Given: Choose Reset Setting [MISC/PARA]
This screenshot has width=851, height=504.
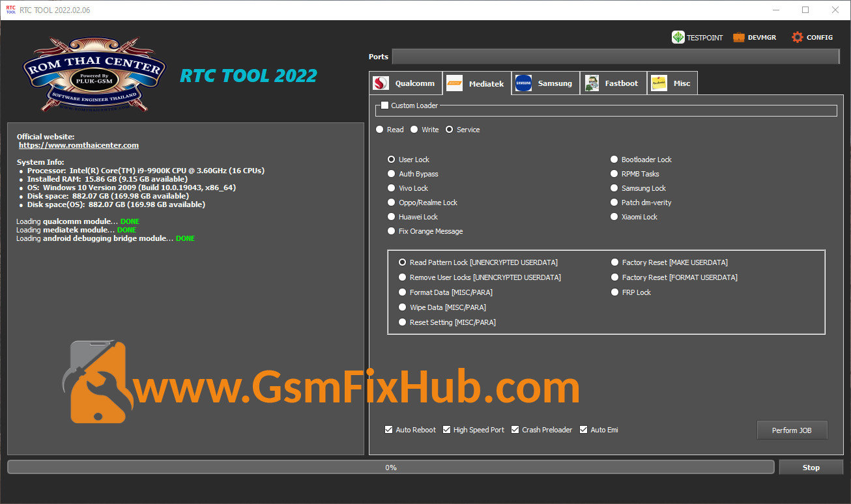Looking at the screenshot, I should coord(403,322).
